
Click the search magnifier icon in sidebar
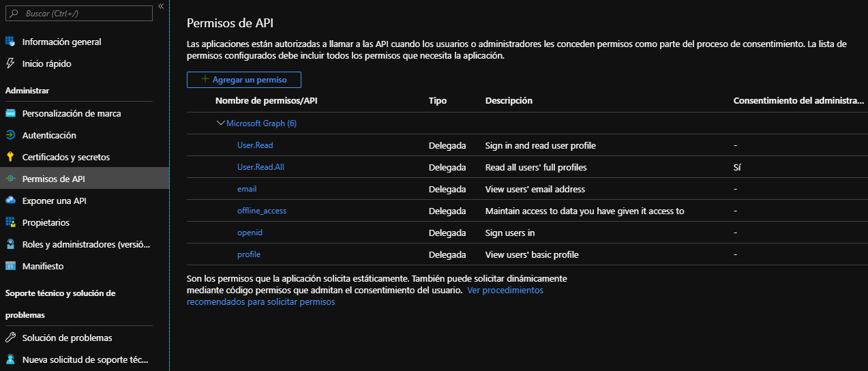click(14, 13)
